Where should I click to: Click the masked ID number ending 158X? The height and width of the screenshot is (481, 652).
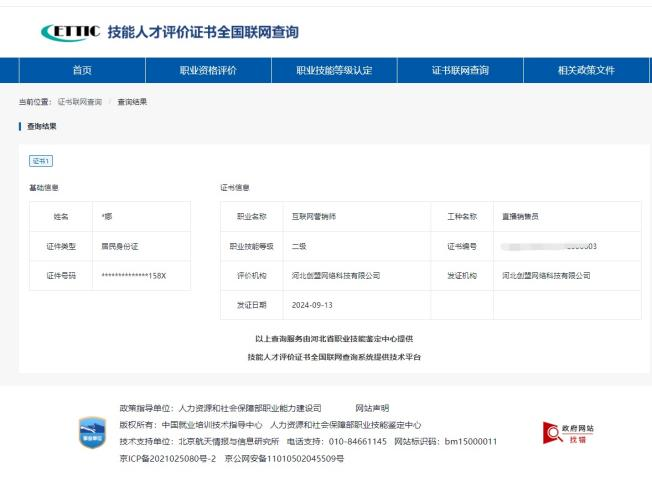133,275
